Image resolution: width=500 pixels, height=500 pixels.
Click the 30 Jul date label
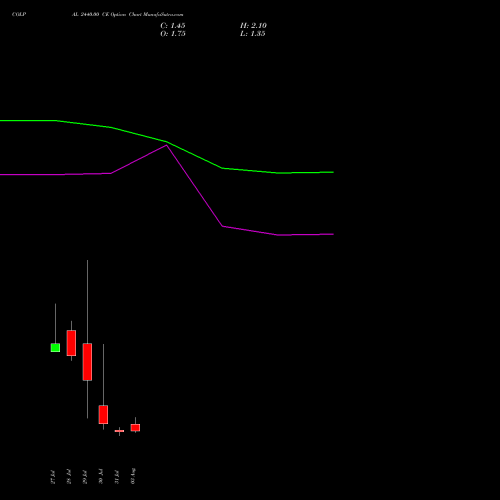point(101,476)
